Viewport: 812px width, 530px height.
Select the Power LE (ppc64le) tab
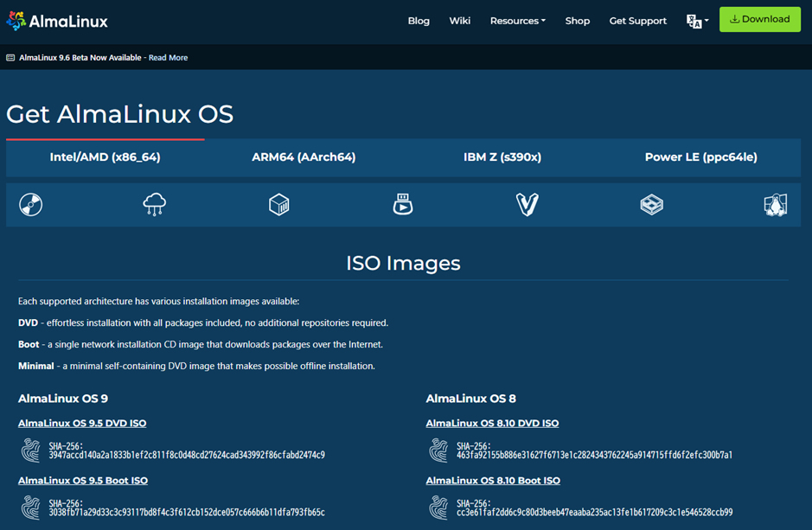700,157
